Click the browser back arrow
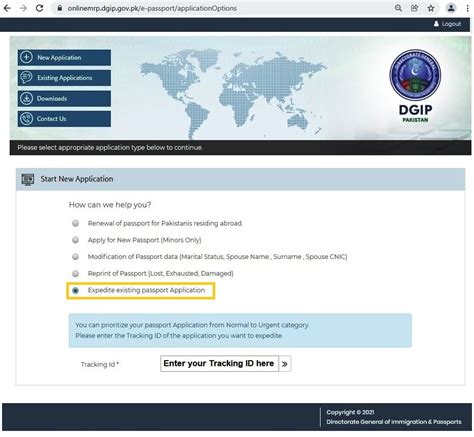Image resolution: width=474 pixels, height=437 pixels. (7, 8)
